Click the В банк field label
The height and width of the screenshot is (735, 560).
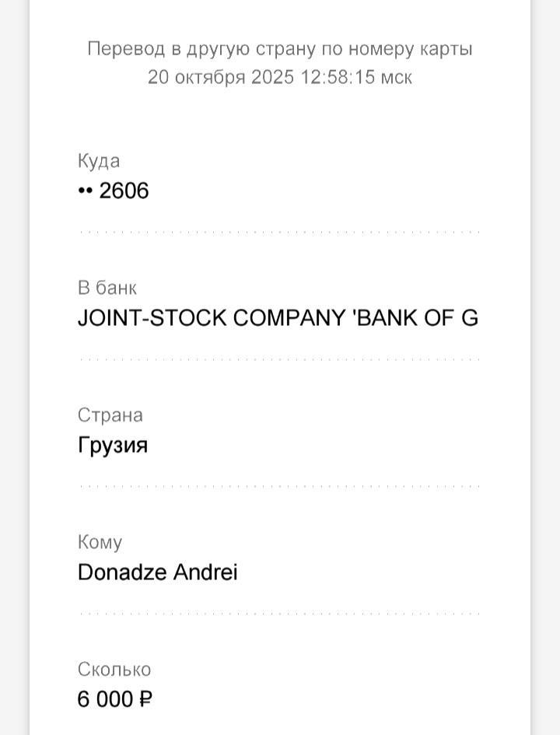[x=107, y=288]
